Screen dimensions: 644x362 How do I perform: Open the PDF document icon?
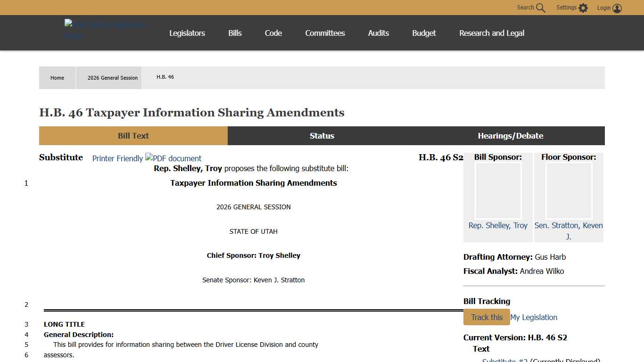(173, 158)
